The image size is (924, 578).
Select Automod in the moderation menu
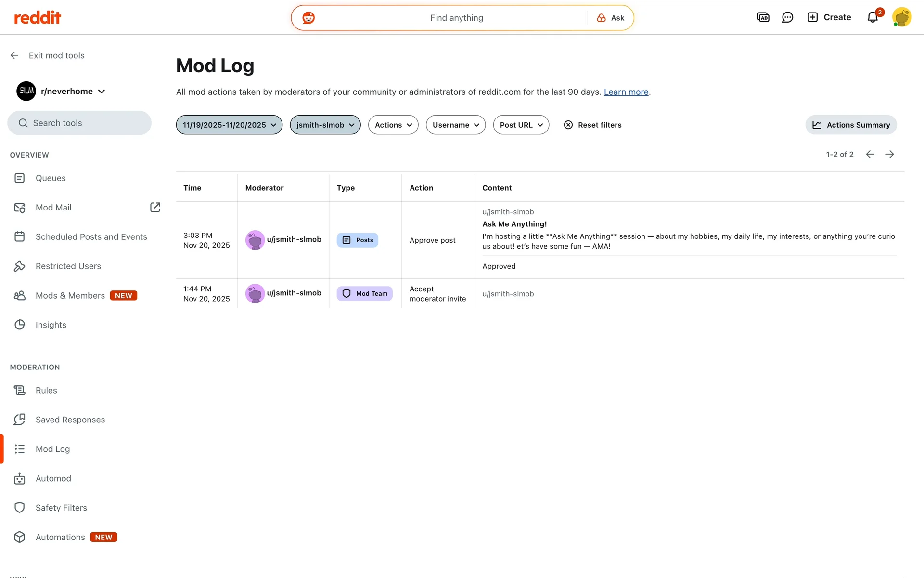[53, 478]
